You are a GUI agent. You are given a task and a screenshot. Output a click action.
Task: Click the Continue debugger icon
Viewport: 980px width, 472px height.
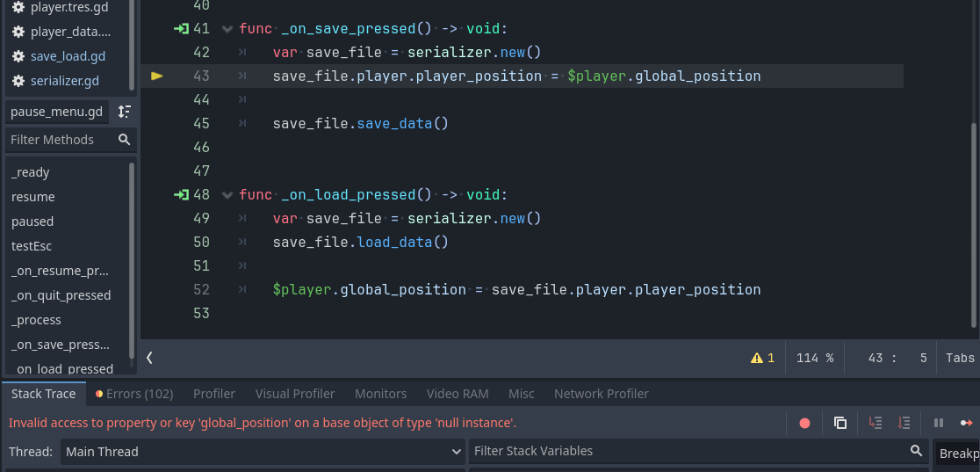pos(967,423)
